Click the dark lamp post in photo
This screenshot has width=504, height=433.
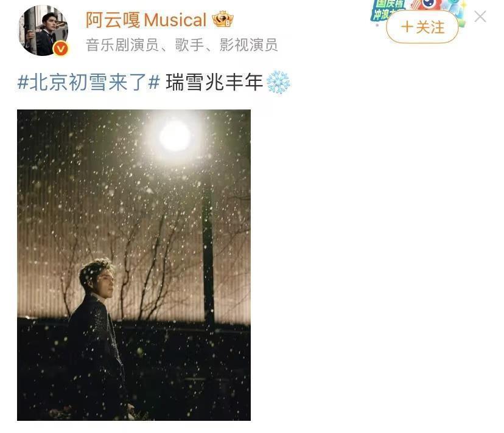click(208, 254)
